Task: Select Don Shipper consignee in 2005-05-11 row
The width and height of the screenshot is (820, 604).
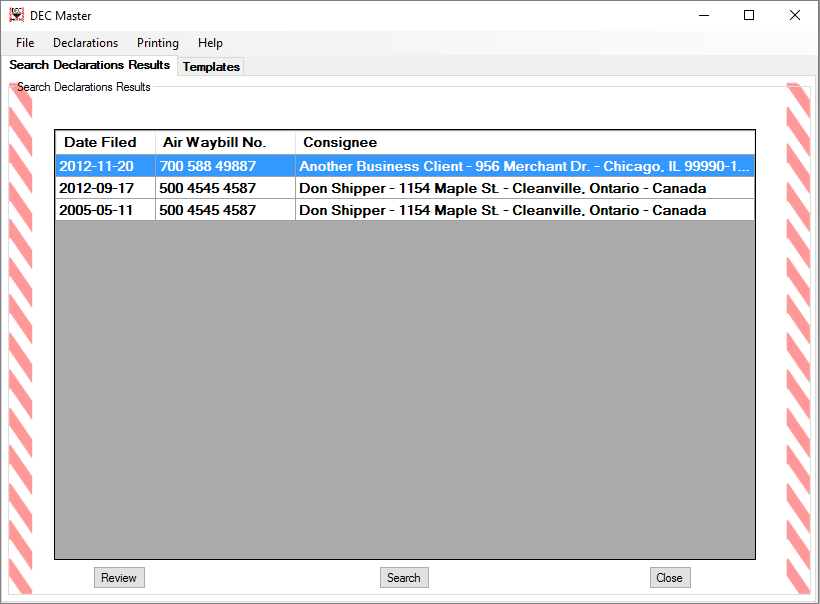Action: point(525,210)
